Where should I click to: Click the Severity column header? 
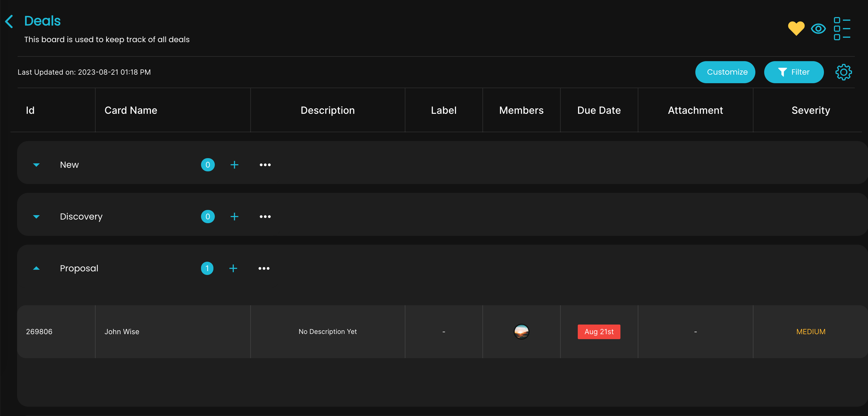click(810, 110)
